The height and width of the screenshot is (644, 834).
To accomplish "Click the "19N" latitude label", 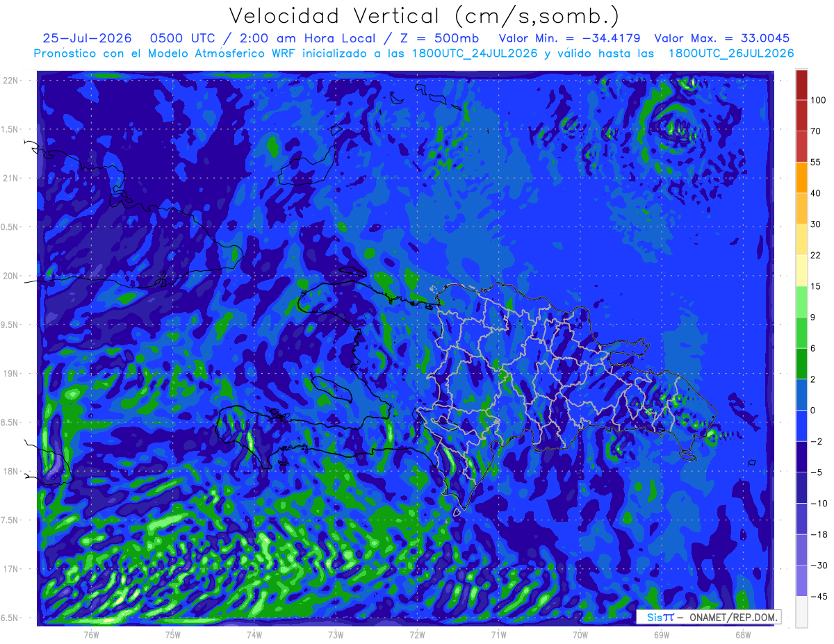I will pos(10,374).
